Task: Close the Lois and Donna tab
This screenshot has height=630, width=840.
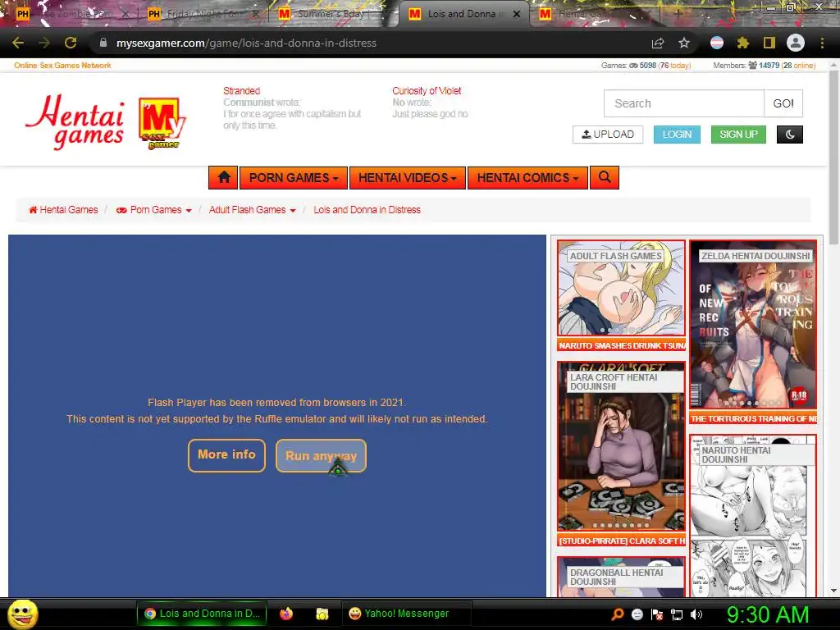Action: [517, 14]
